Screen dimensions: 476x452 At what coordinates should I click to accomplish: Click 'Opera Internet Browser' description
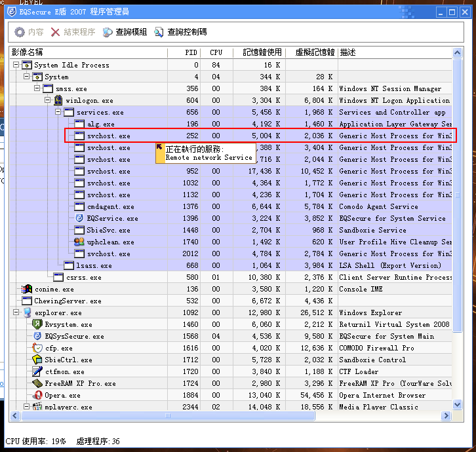pos(382,395)
